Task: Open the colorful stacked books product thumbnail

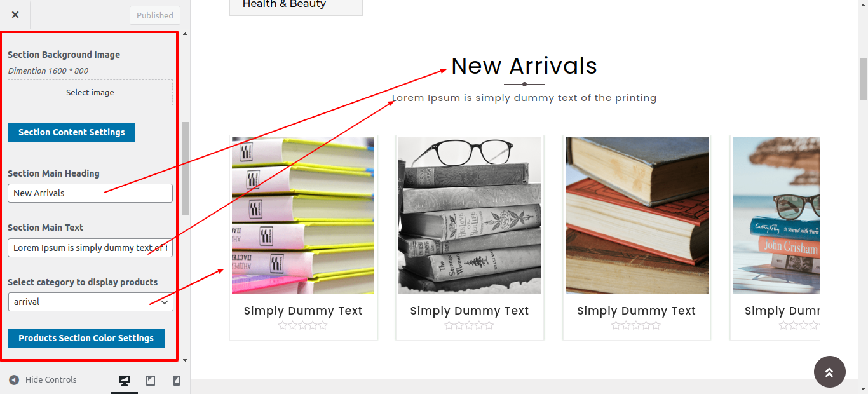Action: 303,215
